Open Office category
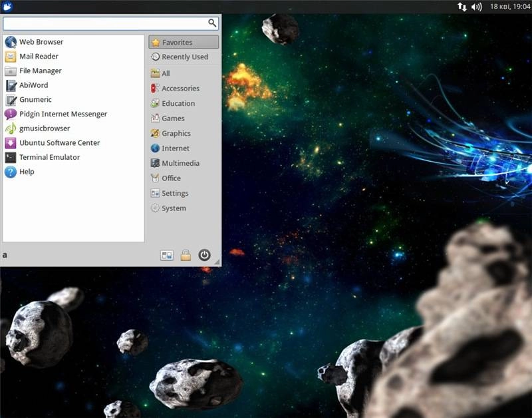 [x=184, y=178]
